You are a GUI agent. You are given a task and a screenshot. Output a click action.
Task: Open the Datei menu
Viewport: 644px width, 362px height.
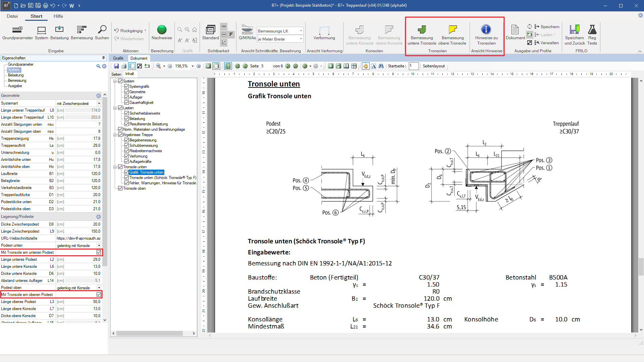[12, 16]
